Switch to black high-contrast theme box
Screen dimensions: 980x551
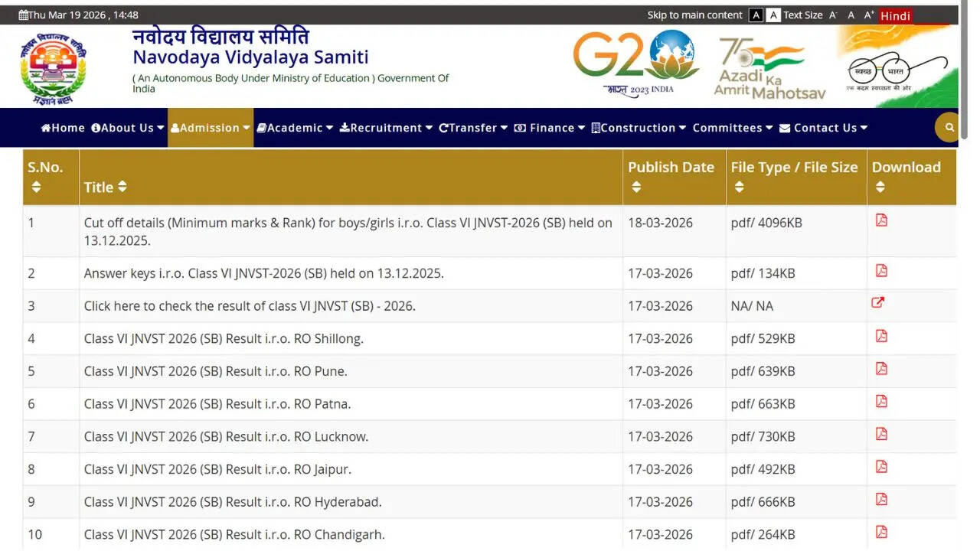(756, 15)
